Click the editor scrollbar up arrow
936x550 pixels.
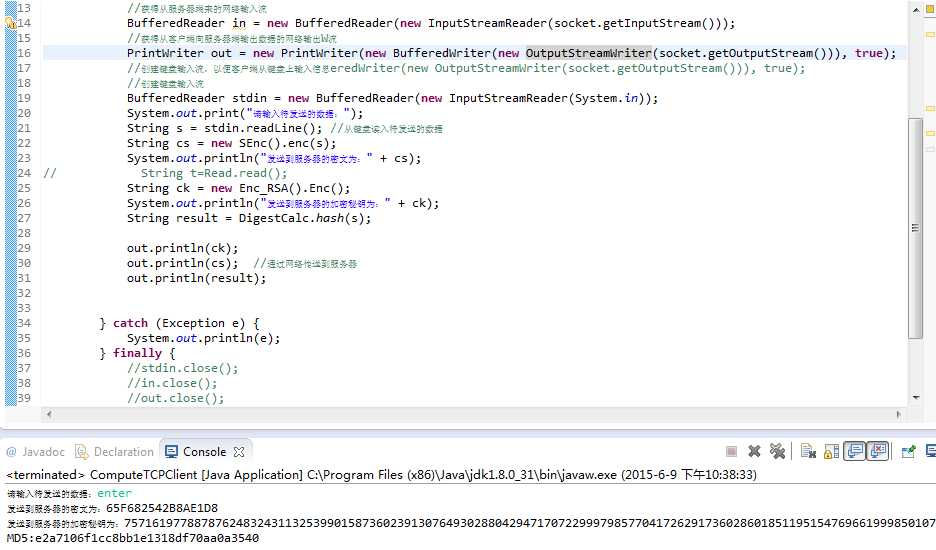(x=916, y=9)
